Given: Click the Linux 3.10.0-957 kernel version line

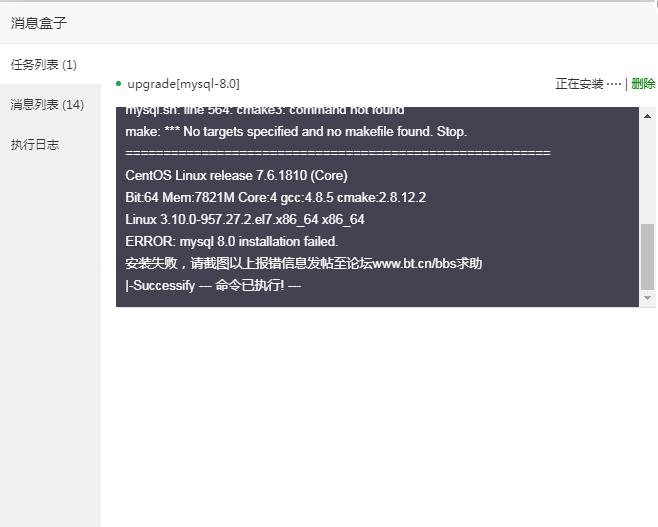Looking at the screenshot, I should [245, 219].
